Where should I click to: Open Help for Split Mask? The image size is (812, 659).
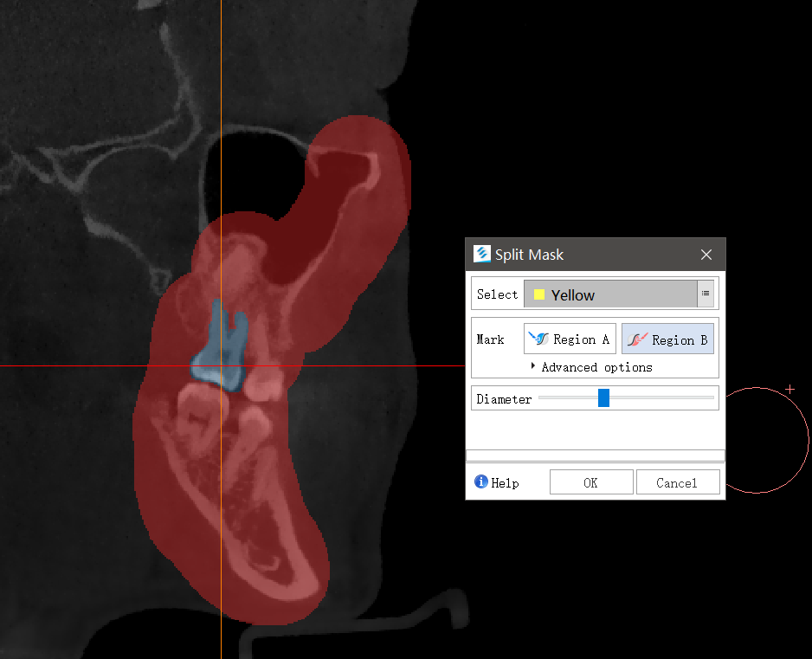tap(497, 482)
